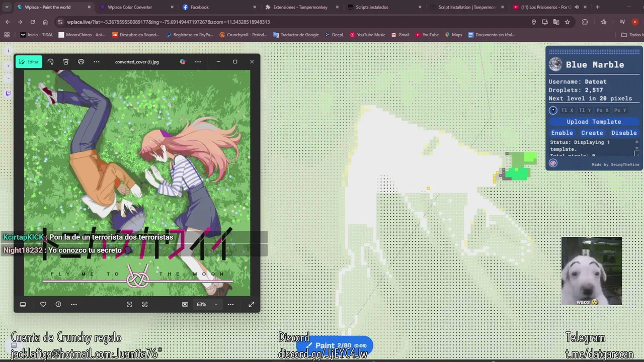Open Crunchyroll bookmark
Screen dimensions: 644x362
pyautogui.click(x=244, y=35)
